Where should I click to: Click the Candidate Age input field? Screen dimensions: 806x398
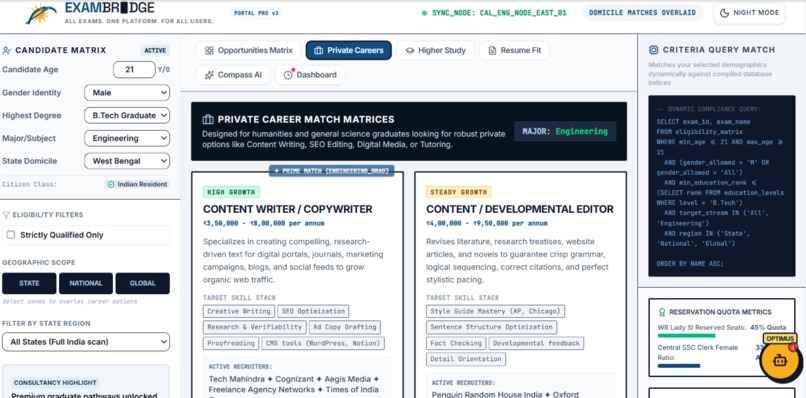(134, 69)
